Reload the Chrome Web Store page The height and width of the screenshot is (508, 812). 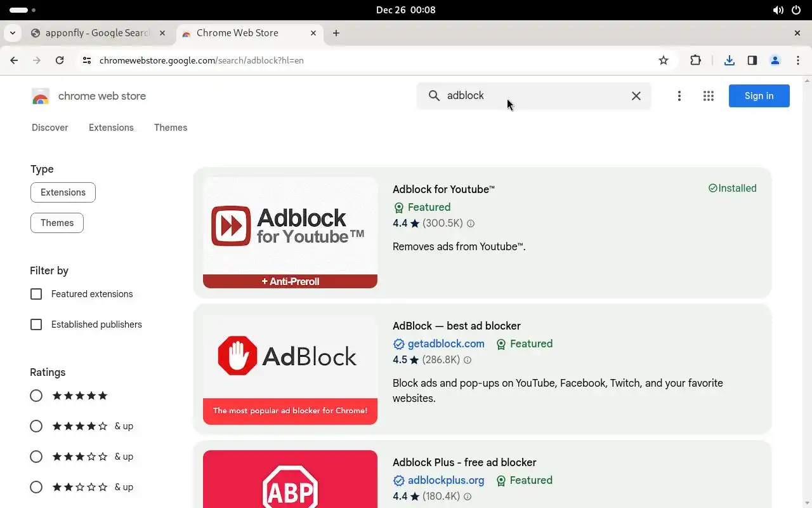60,60
